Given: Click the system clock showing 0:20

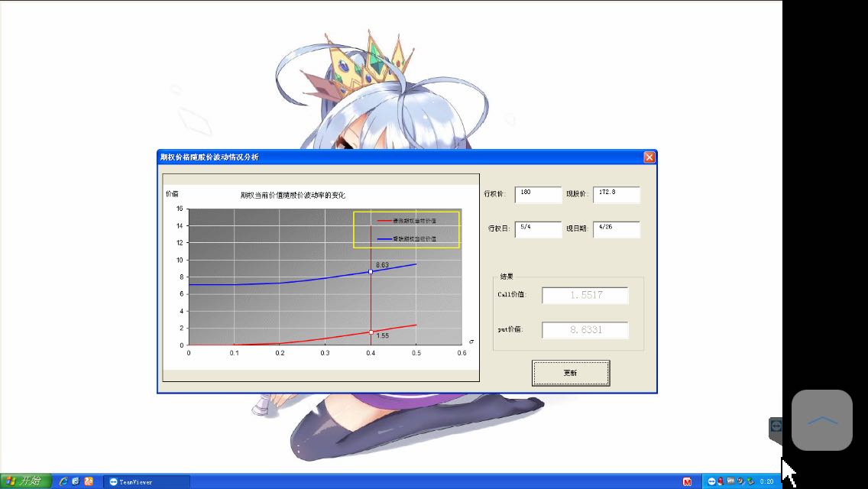Looking at the screenshot, I should pyautogui.click(x=766, y=482).
